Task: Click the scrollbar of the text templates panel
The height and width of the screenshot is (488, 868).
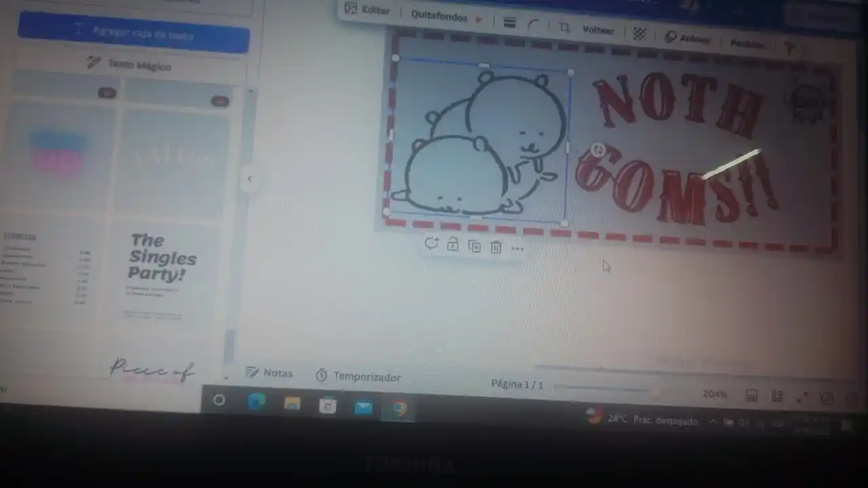Action: click(x=229, y=346)
